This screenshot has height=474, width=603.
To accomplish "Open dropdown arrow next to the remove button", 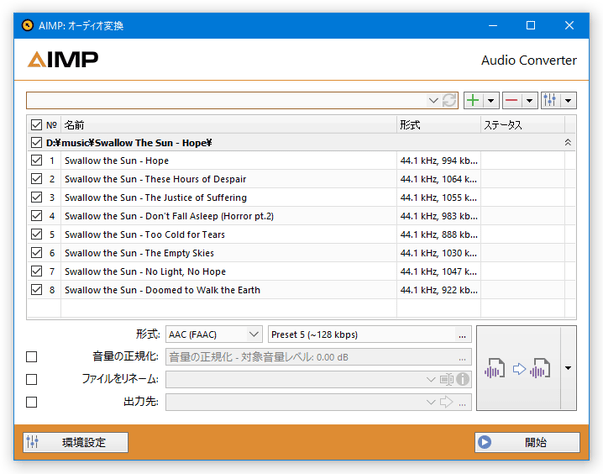I will pos(529,100).
